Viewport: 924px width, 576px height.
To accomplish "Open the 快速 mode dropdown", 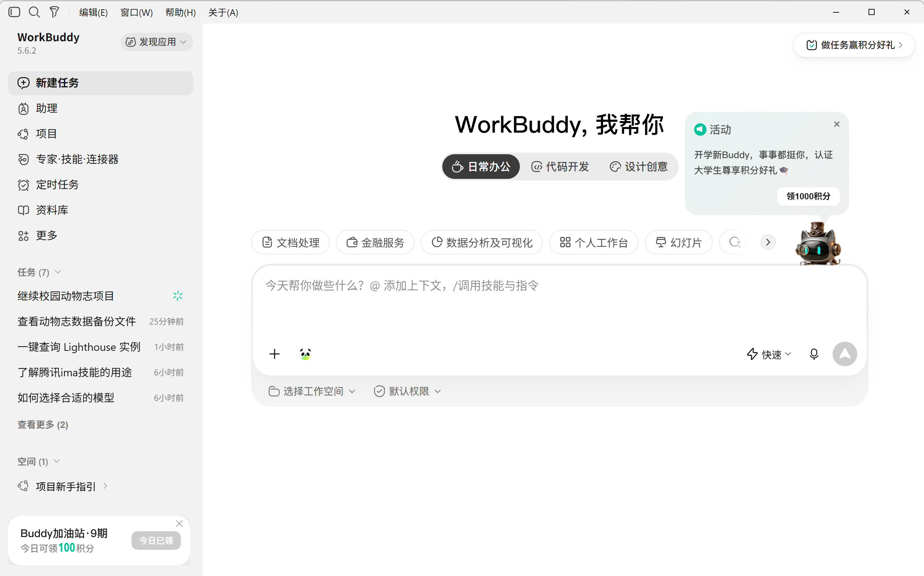I will point(769,354).
